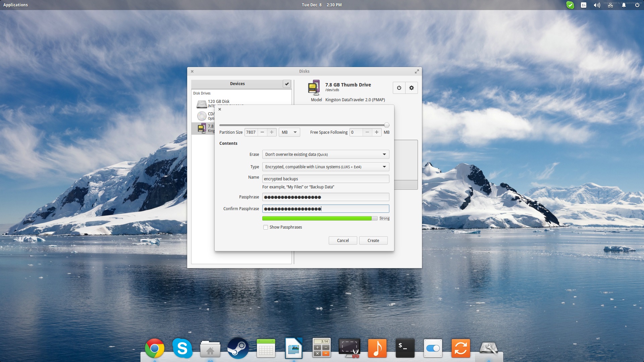Click the '120 GB Disk' label
Viewport: 644px width, 362px height.
219,102
